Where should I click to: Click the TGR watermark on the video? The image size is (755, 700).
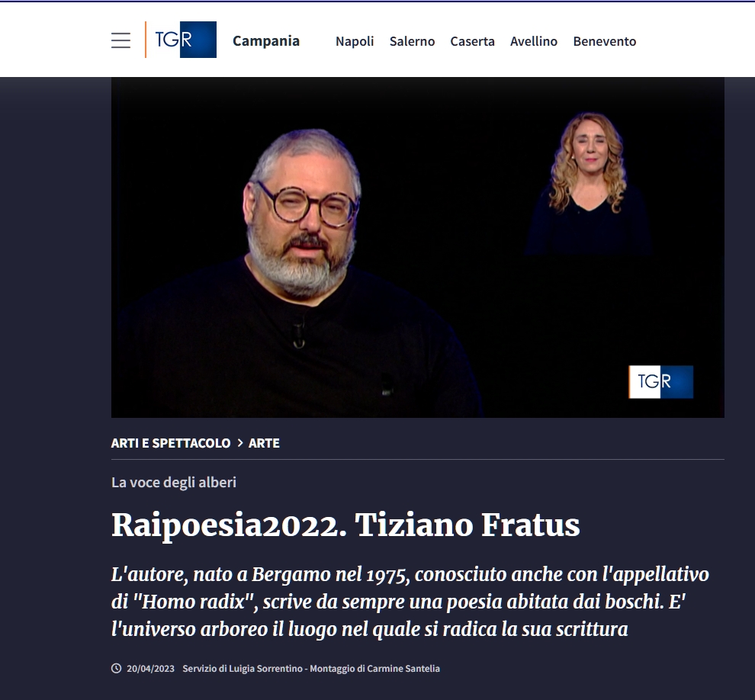[x=660, y=382]
